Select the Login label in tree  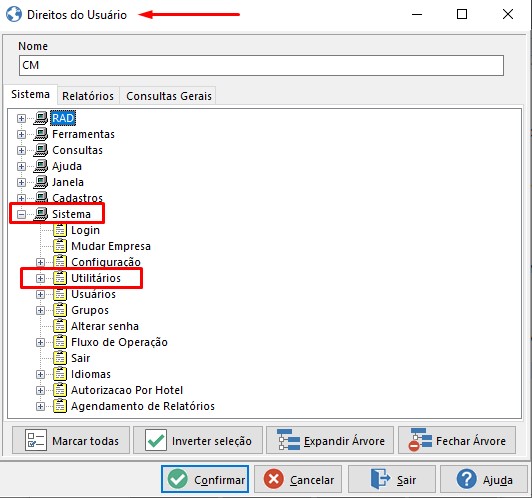coord(86,230)
